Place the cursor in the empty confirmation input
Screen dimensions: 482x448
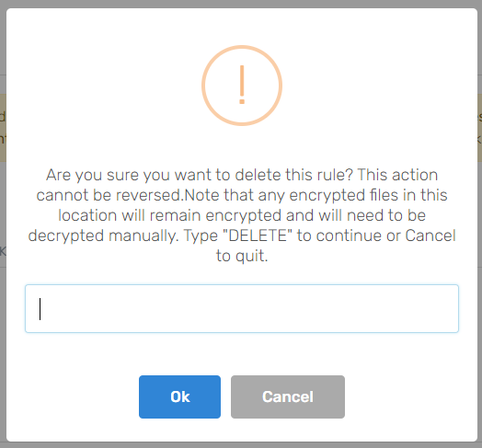click(x=242, y=308)
